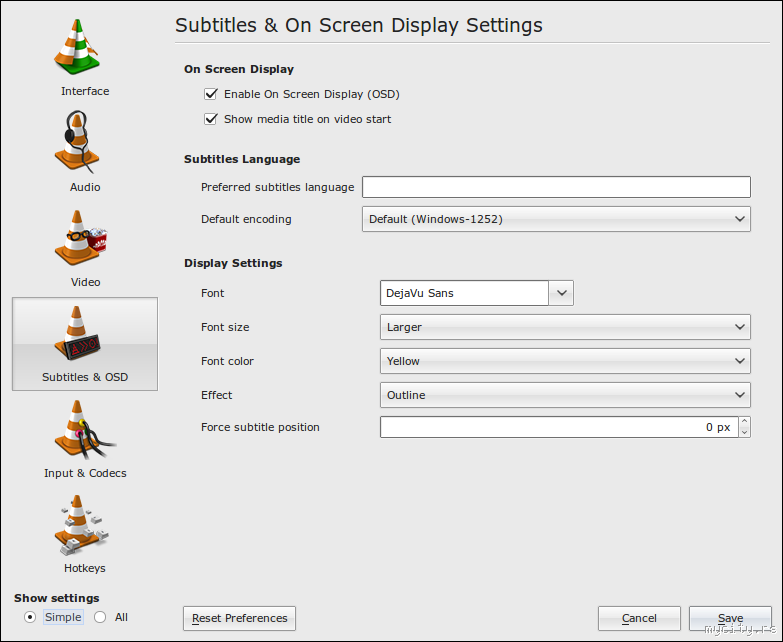Disable Enable On Screen Display checkbox
The width and height of the screenshot is (783, 642).
pos(211,94)
